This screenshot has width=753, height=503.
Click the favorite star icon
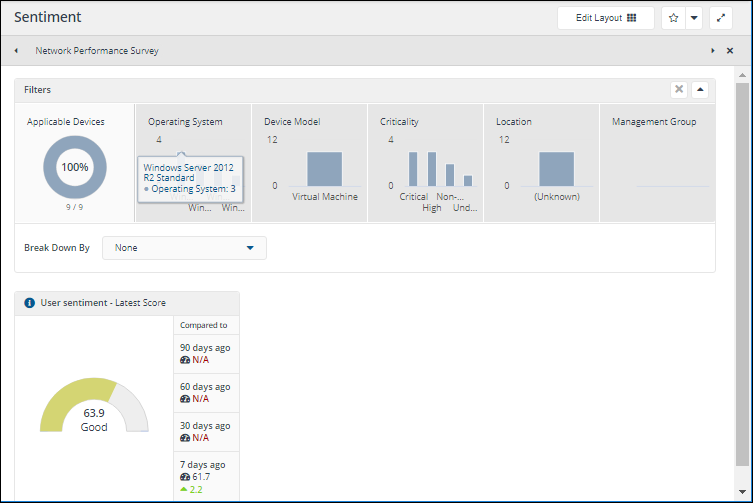[673, 18]
